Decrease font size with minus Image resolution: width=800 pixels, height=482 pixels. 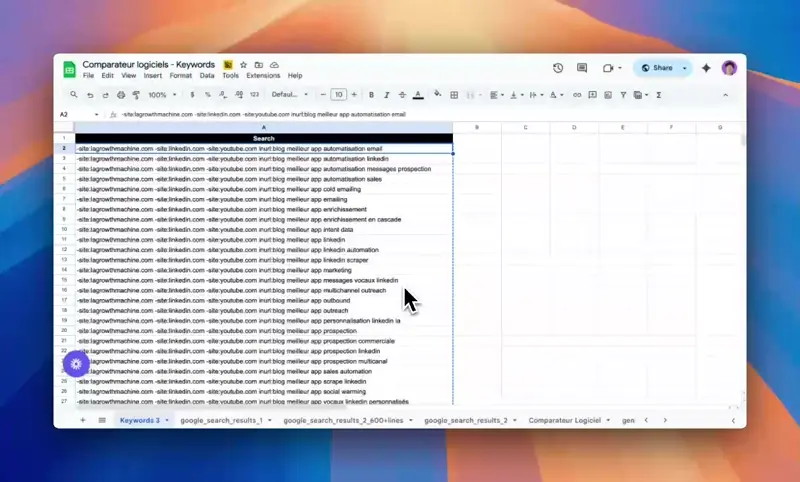323,95
